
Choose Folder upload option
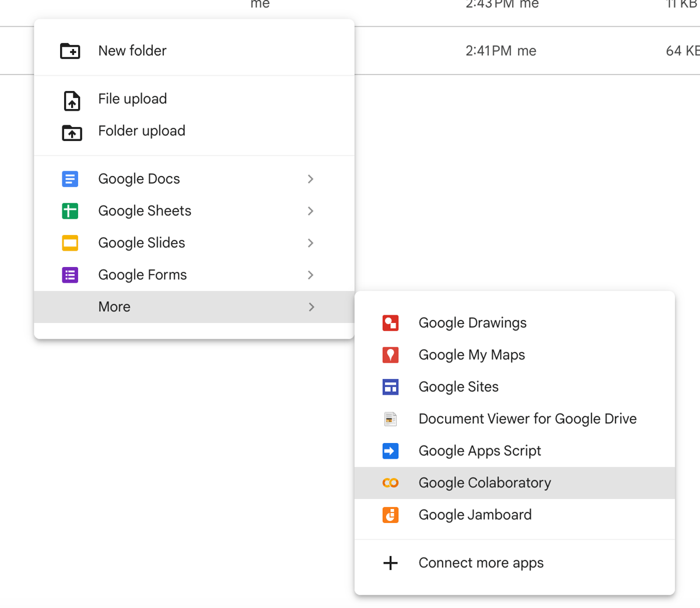pyautogui.click(x=194, y=131)
